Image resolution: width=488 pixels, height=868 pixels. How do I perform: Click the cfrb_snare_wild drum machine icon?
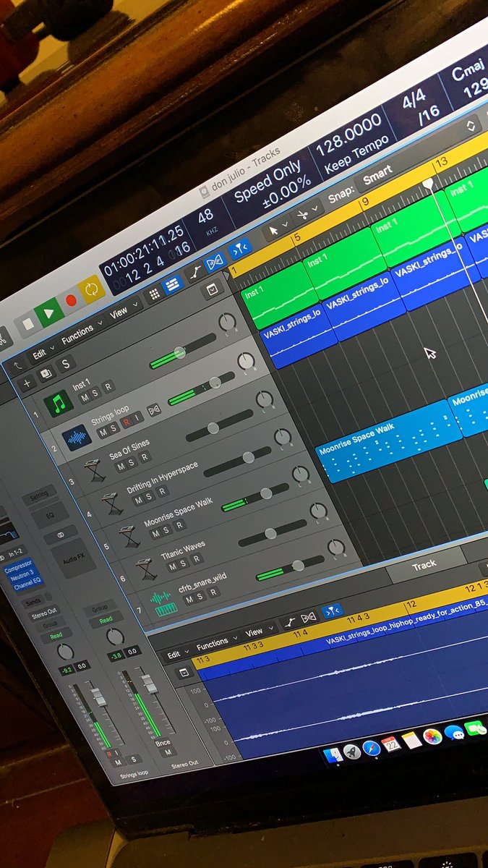[x=163, y=603]
